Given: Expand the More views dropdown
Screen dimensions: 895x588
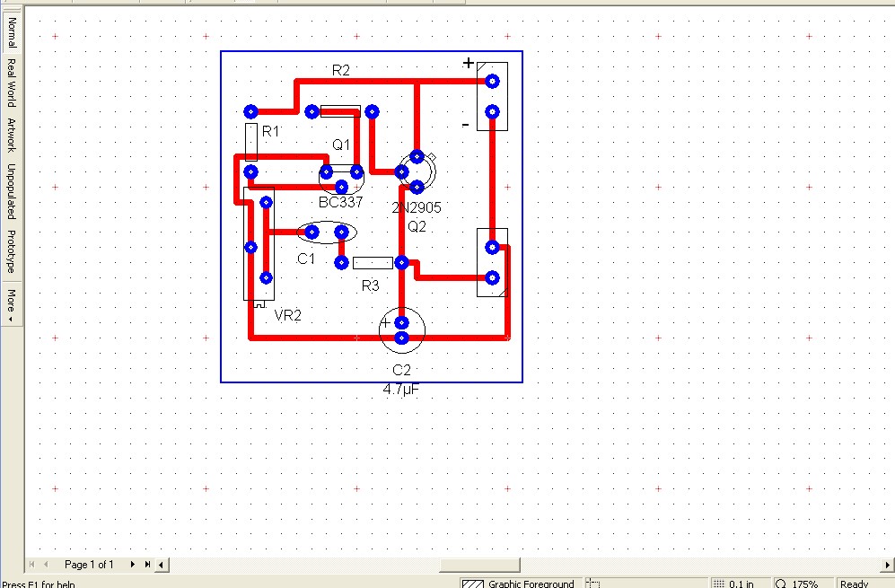Looking at the screenshot, I should [x=12, y=304].
